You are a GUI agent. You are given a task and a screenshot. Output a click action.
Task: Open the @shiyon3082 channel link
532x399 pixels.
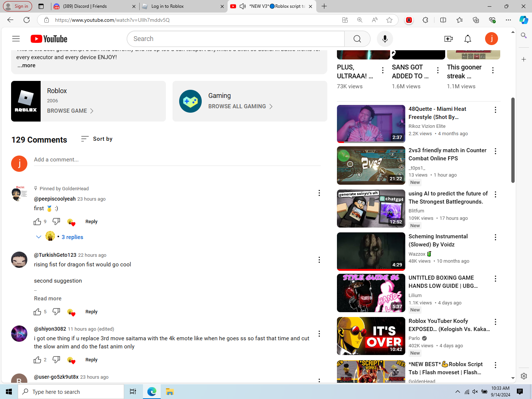(x=50, y=329)
